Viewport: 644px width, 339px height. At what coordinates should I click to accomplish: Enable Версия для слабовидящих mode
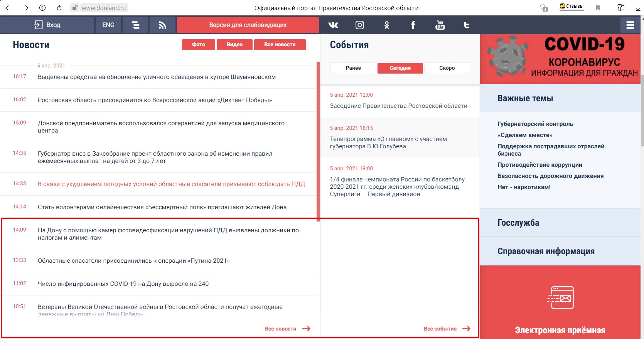coord(248,25)
